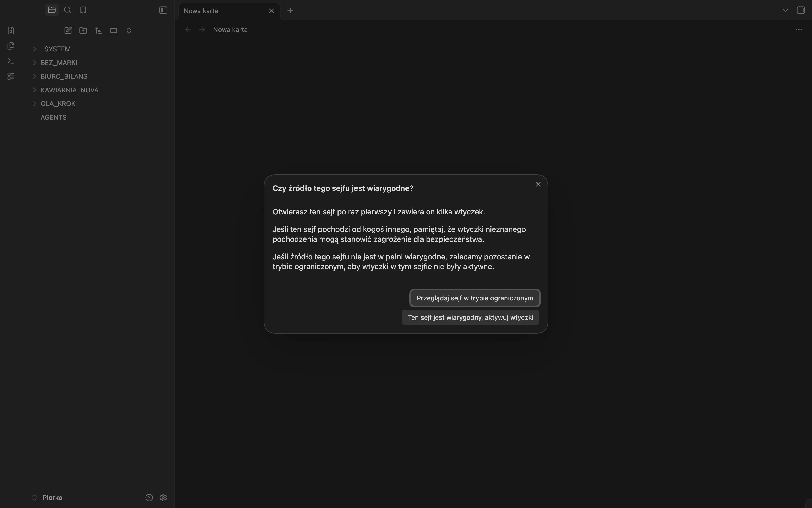Open the more options ellipsis menu

799,30
